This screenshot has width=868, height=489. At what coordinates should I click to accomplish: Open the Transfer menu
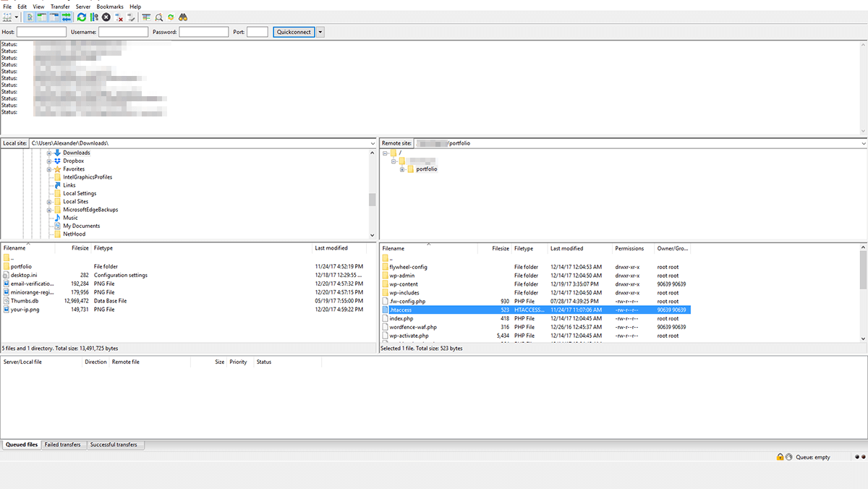[x=60, y=6]
